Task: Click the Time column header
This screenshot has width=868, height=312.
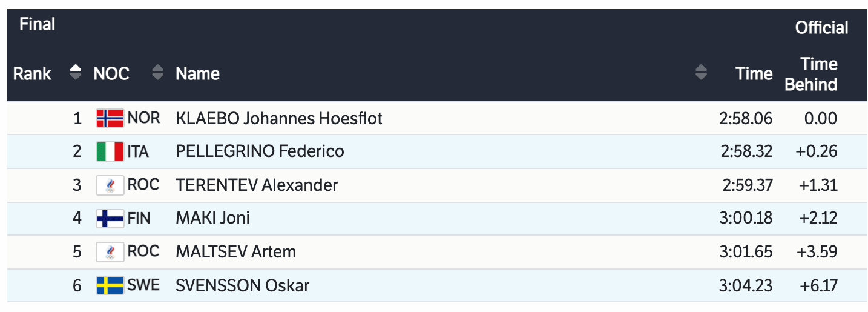Action: tap(754, 74)
